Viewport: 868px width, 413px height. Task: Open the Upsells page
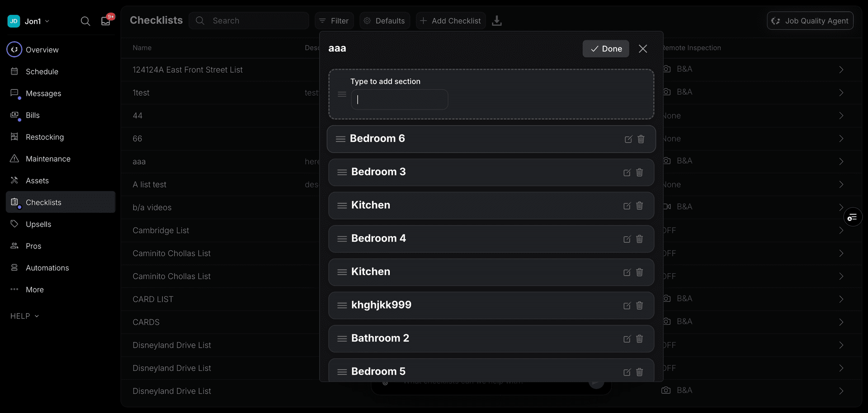pos(38,224)
